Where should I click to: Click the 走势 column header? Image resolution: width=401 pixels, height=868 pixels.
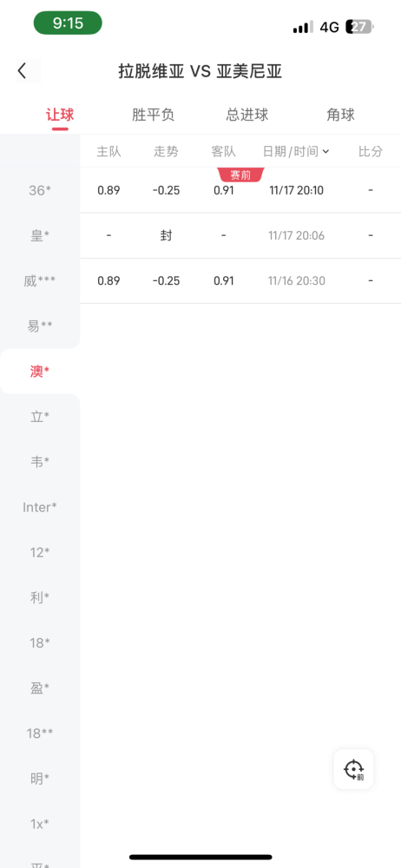166,151
